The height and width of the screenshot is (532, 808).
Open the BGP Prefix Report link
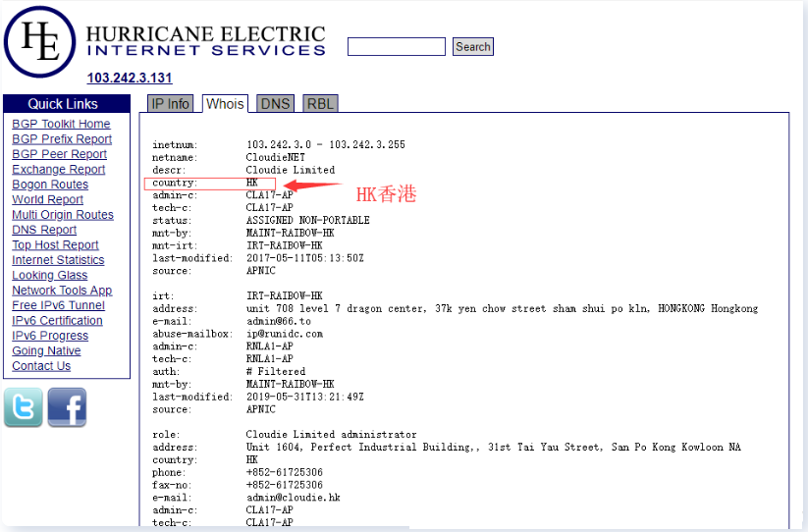click(x=62, y=139)
